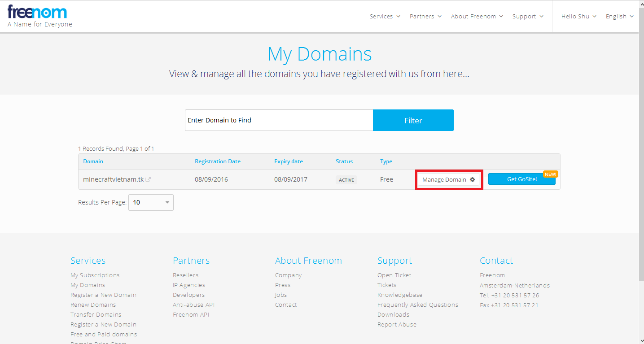Open My Subscriptions footer link
Screen dimensions: 644x344
click(95, 275)
